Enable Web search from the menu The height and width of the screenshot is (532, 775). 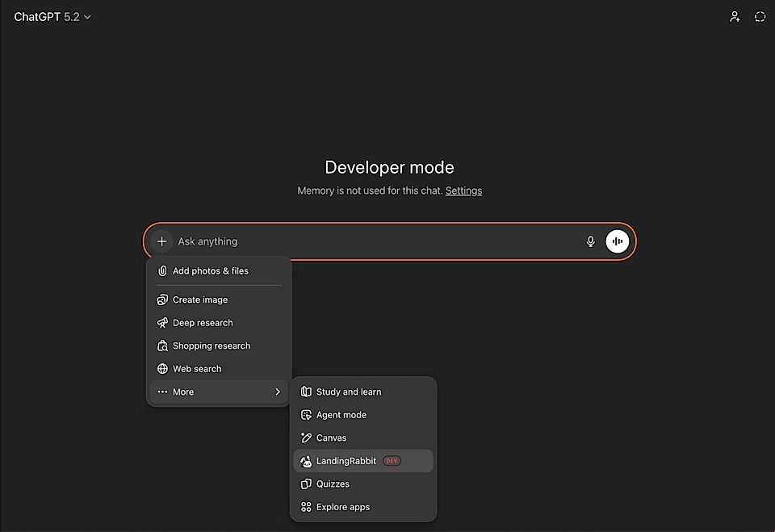(196, 369)
